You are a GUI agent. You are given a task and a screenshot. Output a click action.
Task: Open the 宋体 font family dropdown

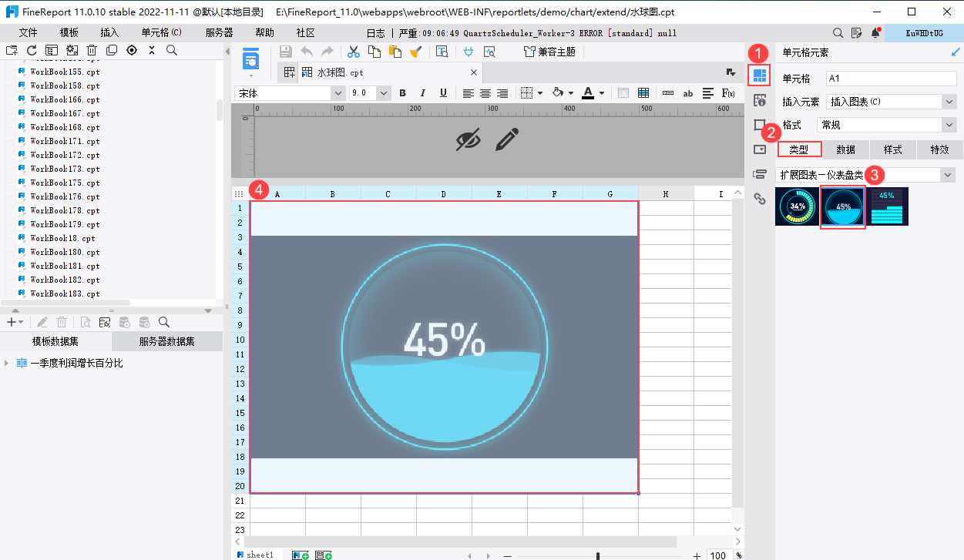pos(338,93)
